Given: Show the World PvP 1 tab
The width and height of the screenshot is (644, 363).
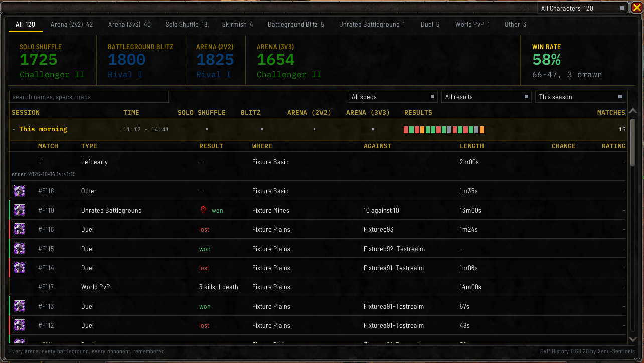Looking at the screenshot, I should [x=472, y=24].
